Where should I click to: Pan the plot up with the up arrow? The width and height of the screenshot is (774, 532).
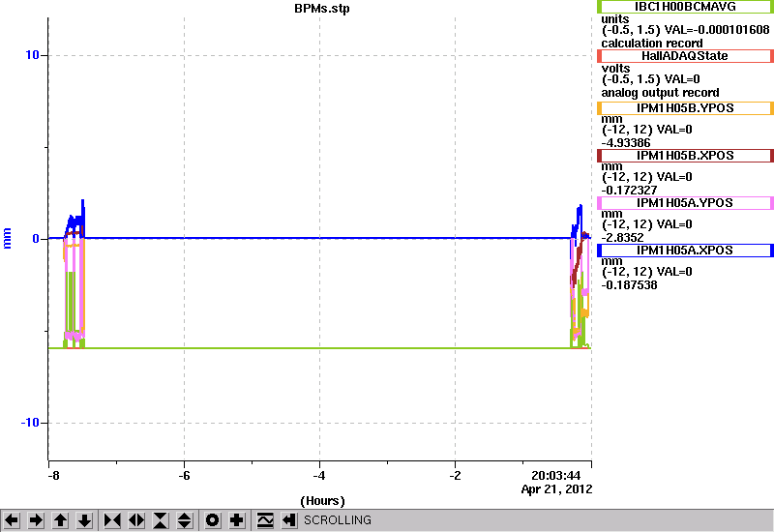pos(60,520)
